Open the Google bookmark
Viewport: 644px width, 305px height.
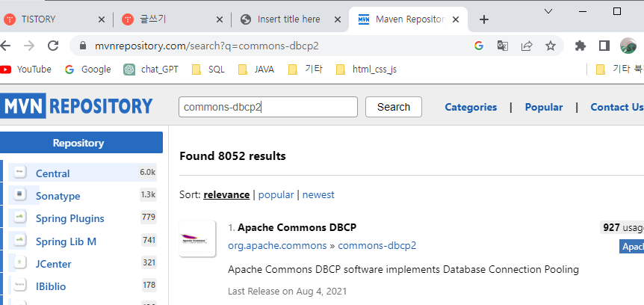click(88, 70)
